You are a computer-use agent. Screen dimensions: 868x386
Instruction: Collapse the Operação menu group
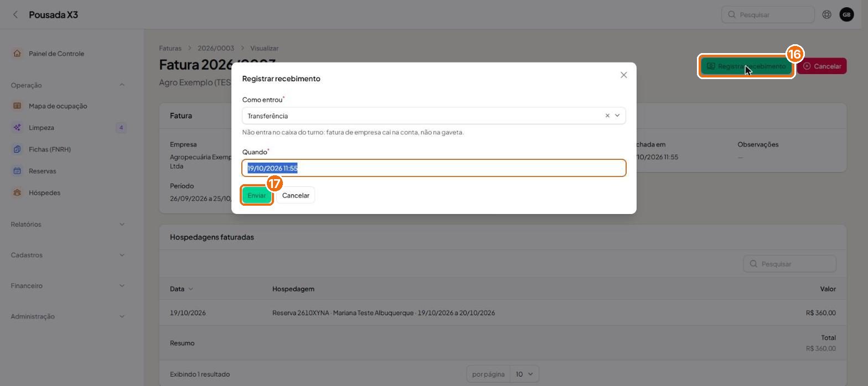point(122,85)
